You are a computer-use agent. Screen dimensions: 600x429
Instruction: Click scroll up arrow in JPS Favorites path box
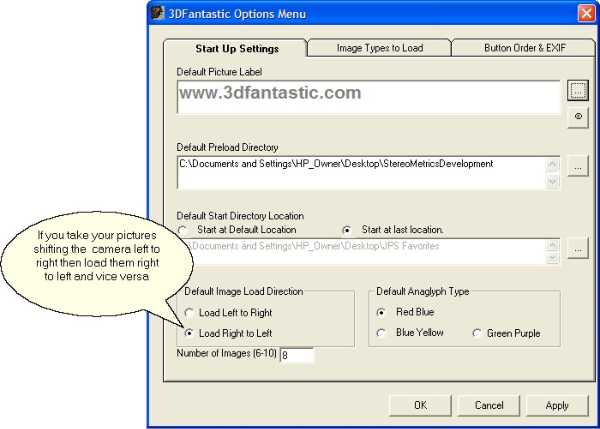click(552, 245)
